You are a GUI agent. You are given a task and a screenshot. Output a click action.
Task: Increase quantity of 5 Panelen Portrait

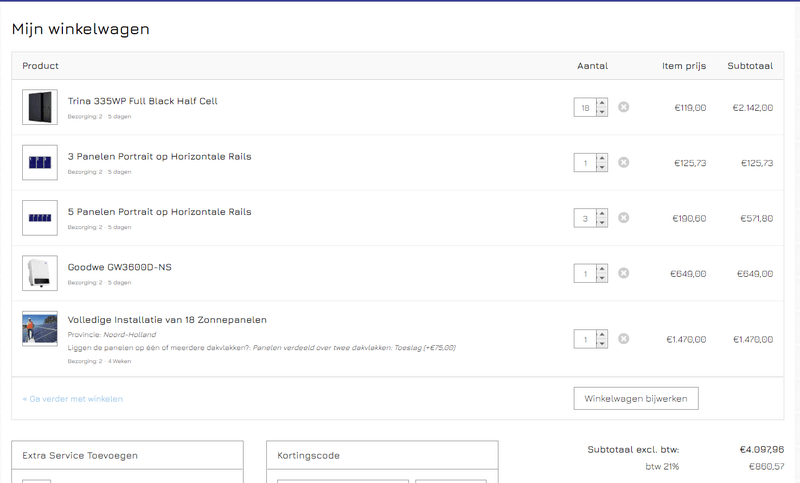(602, 213)
